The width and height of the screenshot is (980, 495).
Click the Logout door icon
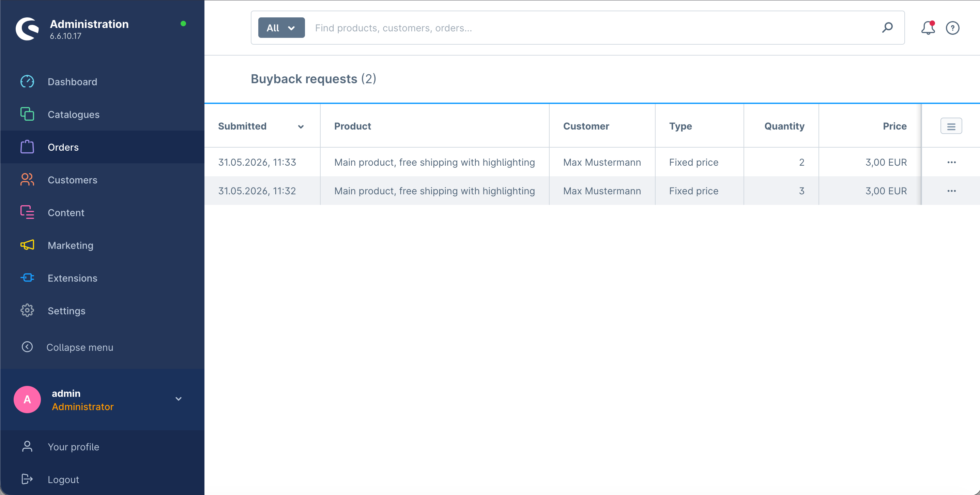pyautogui.click(x=27, y=479)
